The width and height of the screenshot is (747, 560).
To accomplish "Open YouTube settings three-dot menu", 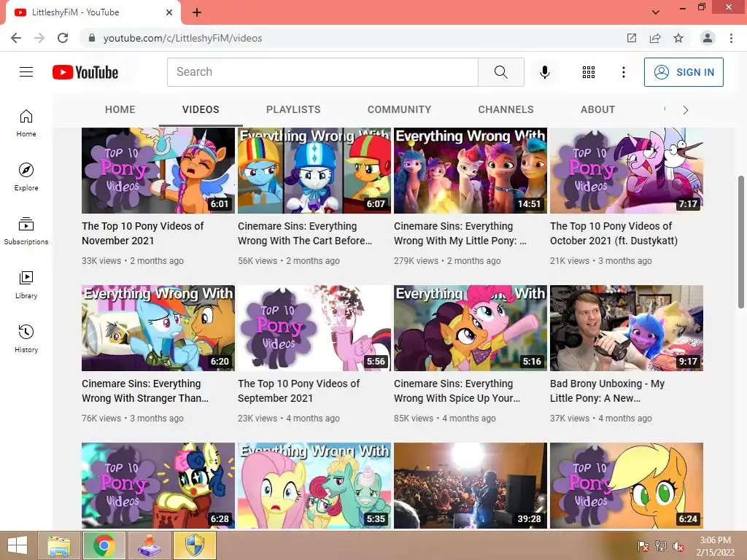I will click(x=623, y=72).
